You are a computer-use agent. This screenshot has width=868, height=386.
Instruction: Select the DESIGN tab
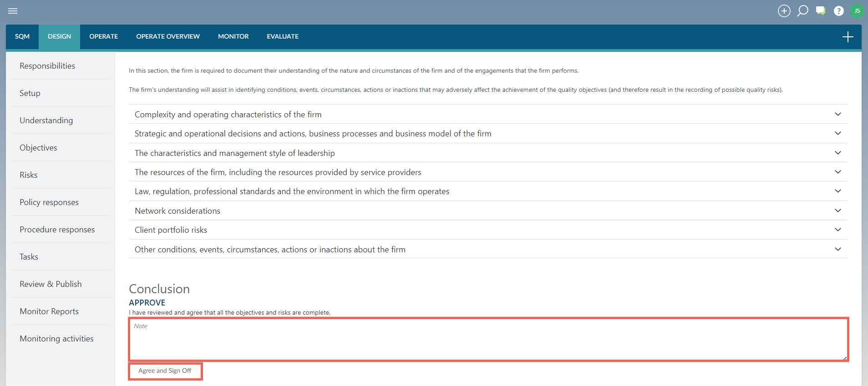tap(60, 36)
